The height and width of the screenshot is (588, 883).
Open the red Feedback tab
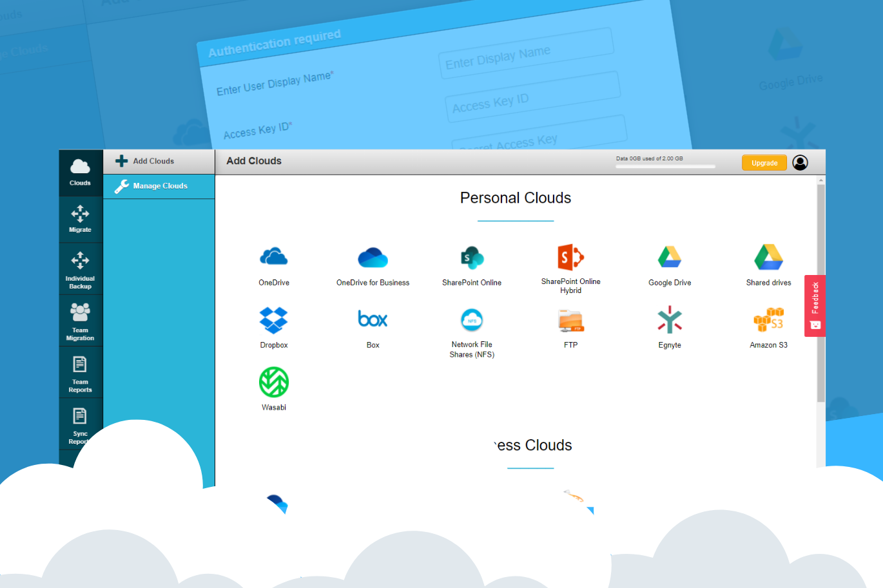tap(815, 306)
